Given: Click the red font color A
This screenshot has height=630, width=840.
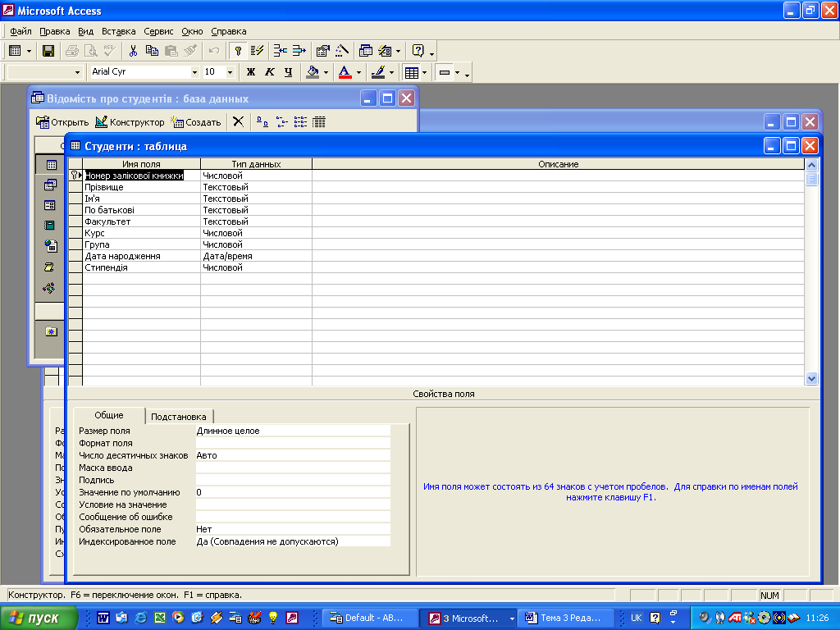Looking at the screenshot, I should [x=345, y=72].
